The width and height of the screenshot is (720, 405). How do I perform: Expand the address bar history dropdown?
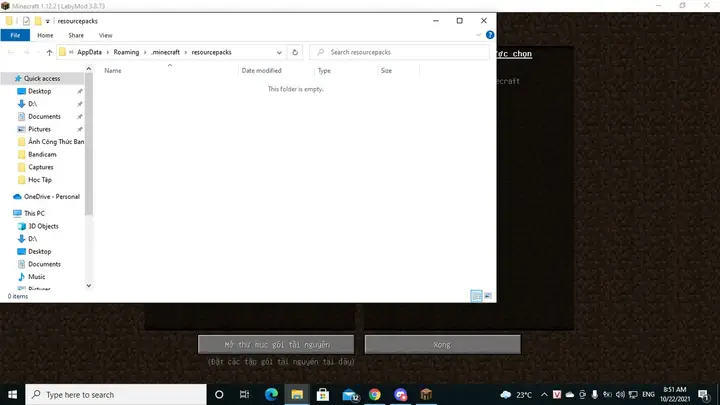279,52
